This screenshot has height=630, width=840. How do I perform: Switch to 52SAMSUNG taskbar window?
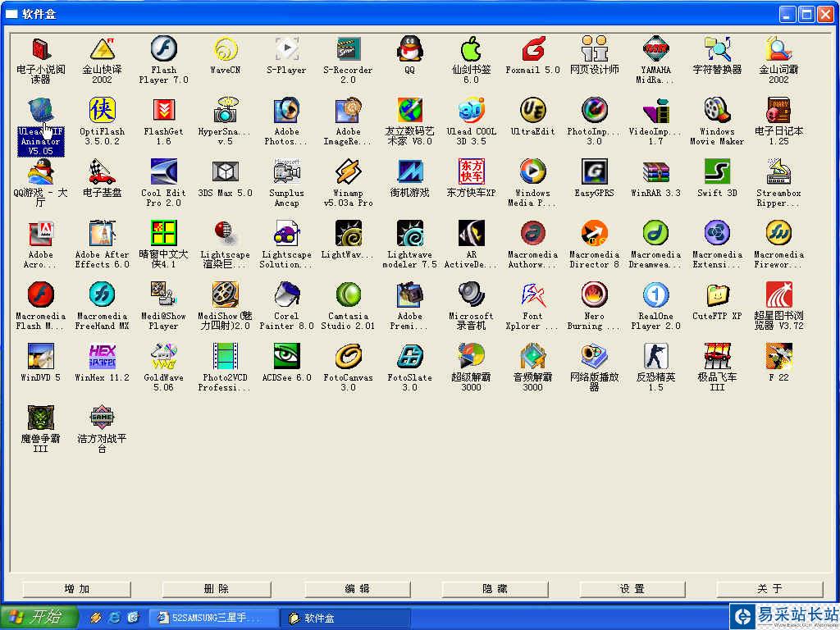point(214,618)
